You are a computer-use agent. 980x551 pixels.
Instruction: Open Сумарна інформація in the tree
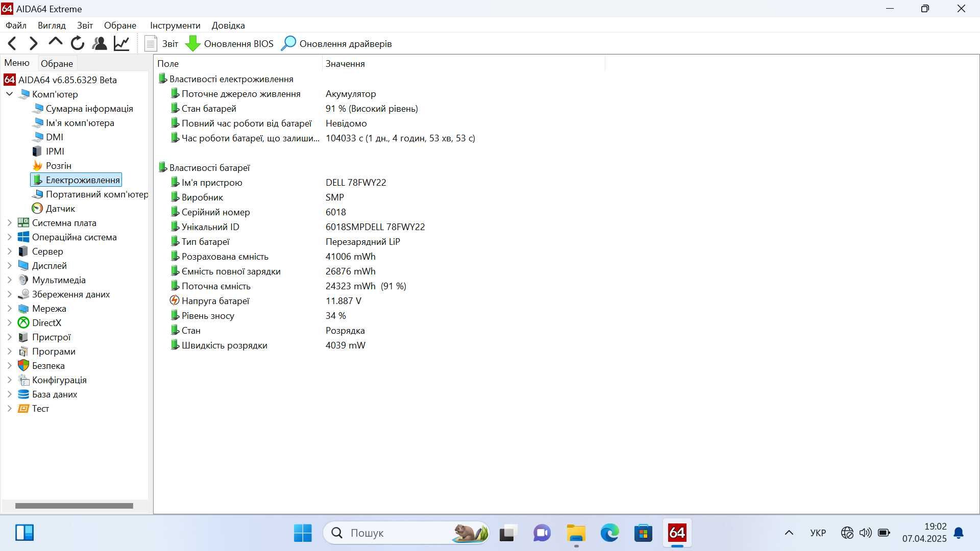pyautogui.click(x=83, y=109)
